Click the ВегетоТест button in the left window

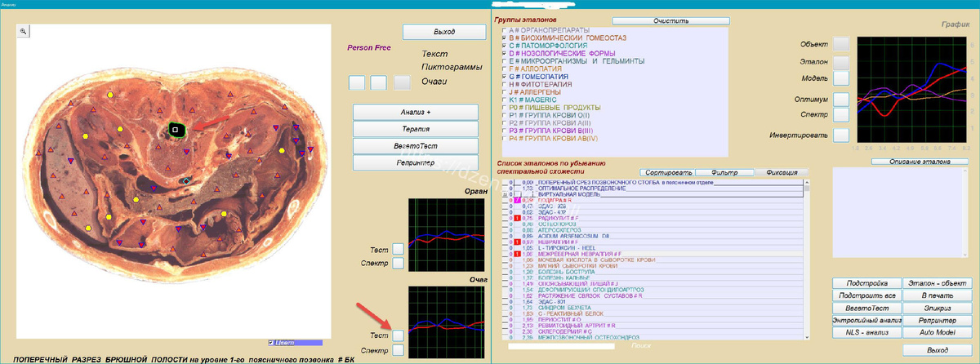[x=416, y=146]
